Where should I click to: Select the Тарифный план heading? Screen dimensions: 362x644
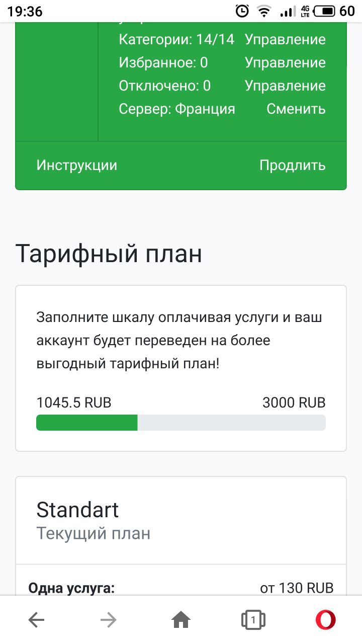pos(109,254)
